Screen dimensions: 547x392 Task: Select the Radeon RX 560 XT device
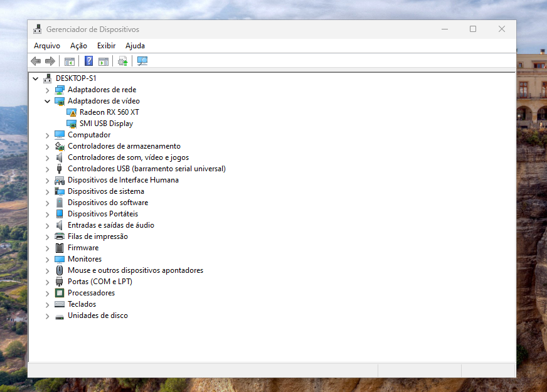(x=109, y=112)
